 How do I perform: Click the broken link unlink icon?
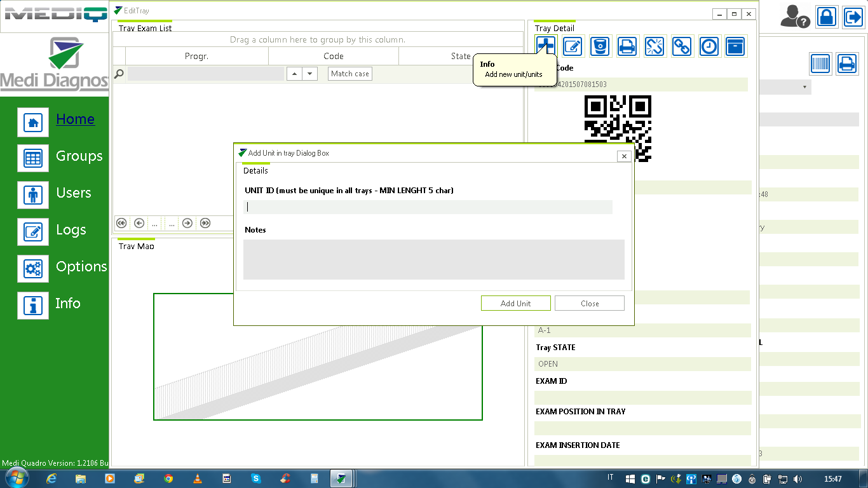click(655, 46)
